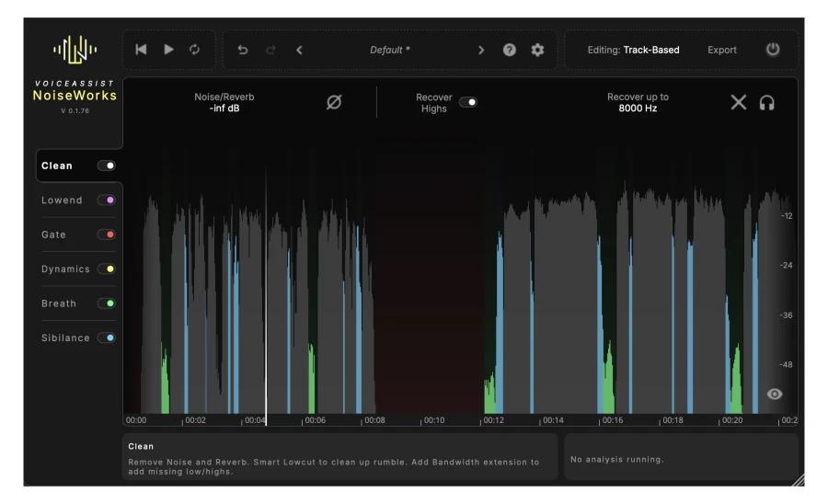Click the 00:08 time ruler label

click(x=375, y=420)
